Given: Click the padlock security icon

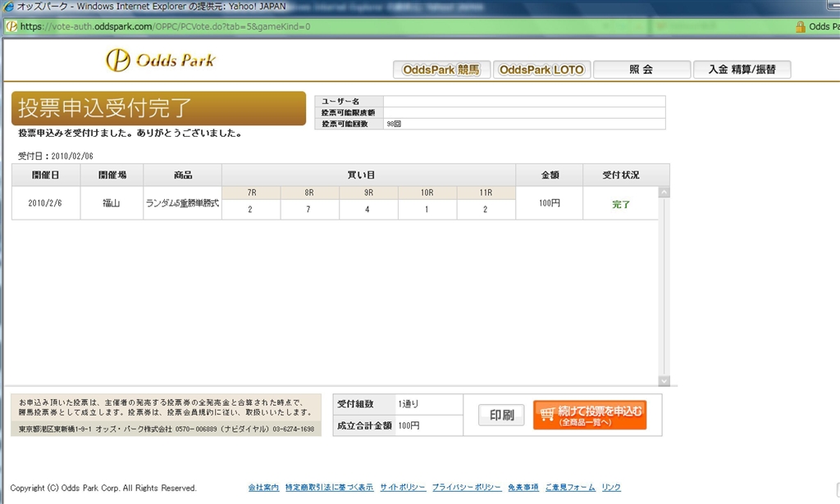Looking at the screenshot, I should [x=801, y=27].
